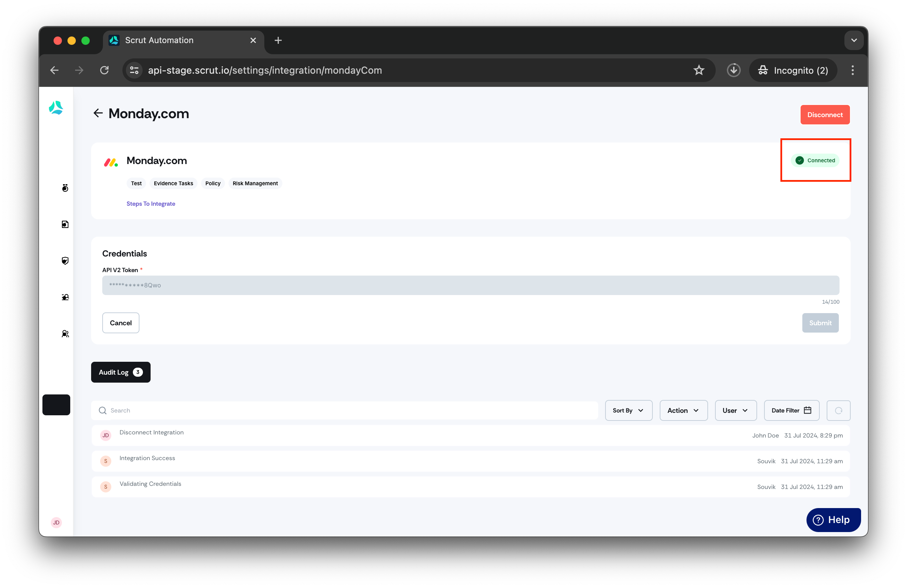Focus the audit log Search field

(x=345, y=410)
